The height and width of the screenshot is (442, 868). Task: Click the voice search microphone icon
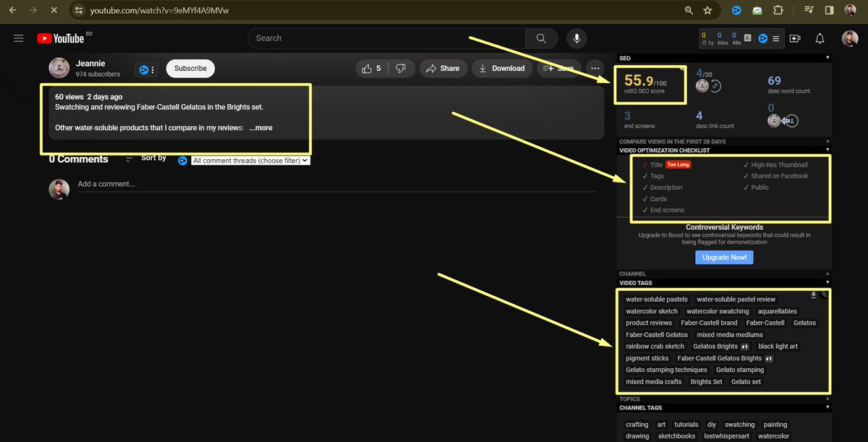point(576,38)
